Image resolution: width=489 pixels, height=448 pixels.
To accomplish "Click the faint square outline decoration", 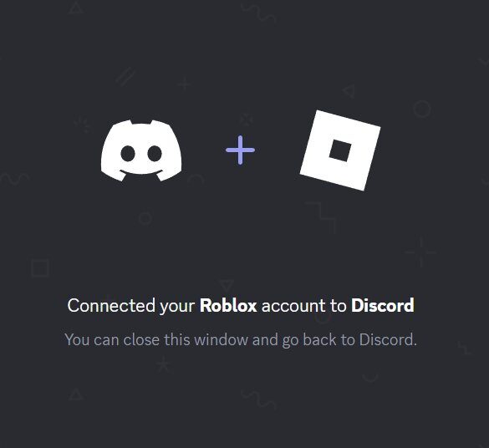I will click(40, 267).
